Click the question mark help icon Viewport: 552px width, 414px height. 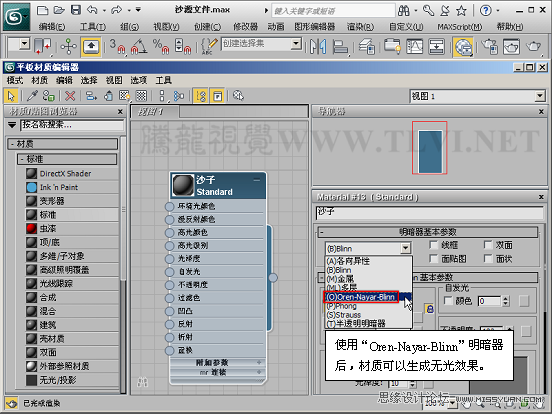coord(485,11)
